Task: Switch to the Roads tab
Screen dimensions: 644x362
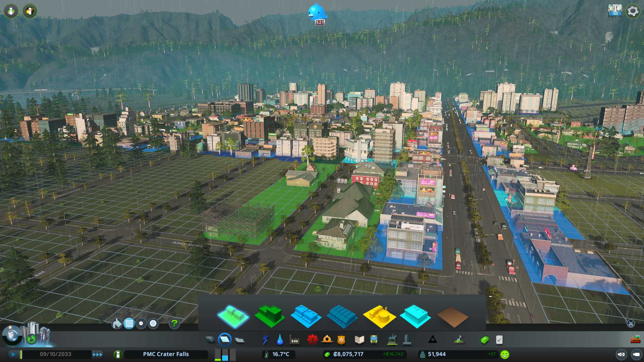Action: pyautogui.click(x=210, y=340)
